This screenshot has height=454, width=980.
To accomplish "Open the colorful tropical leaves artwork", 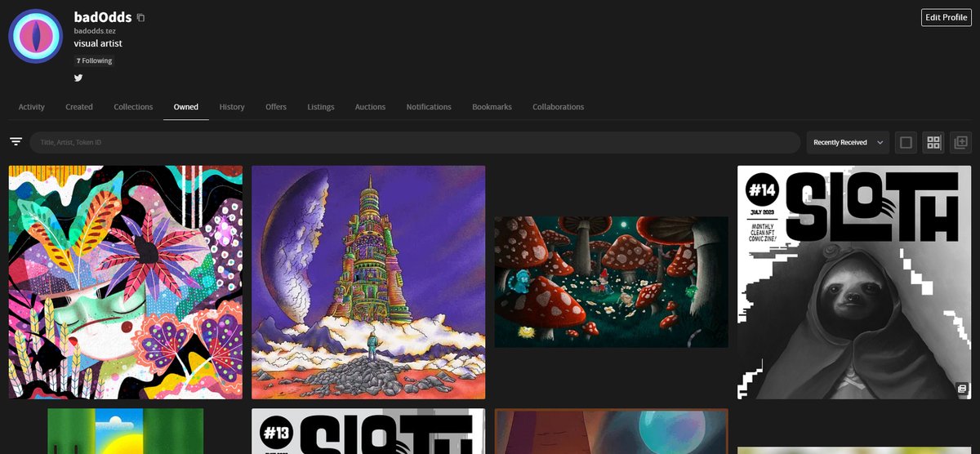I will pyautogui.click(x=126, y=283).
